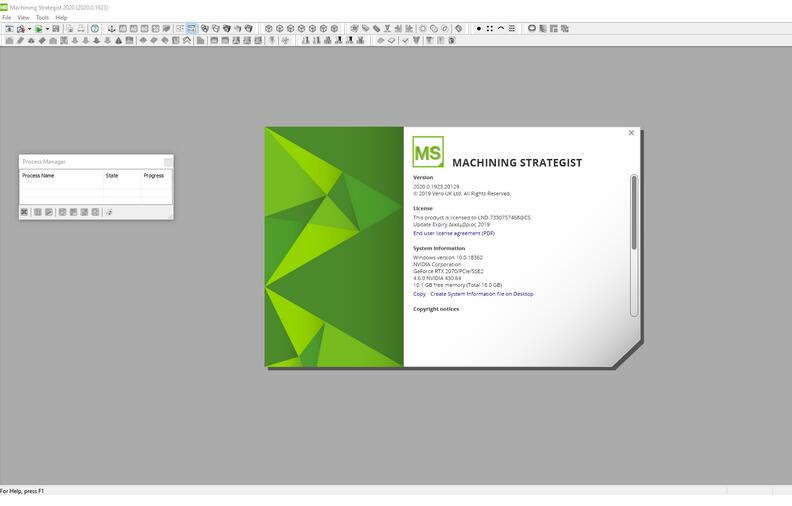This screenshot has height=506, width=792.
Task: Click the MS logo in about dialog
Action: 428,152
